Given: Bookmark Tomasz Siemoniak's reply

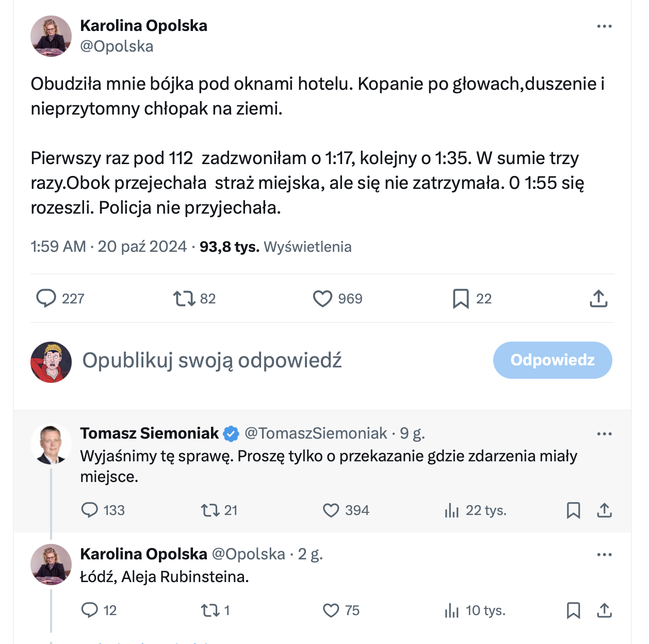Looking at the screenshot, I should (573, 510).
